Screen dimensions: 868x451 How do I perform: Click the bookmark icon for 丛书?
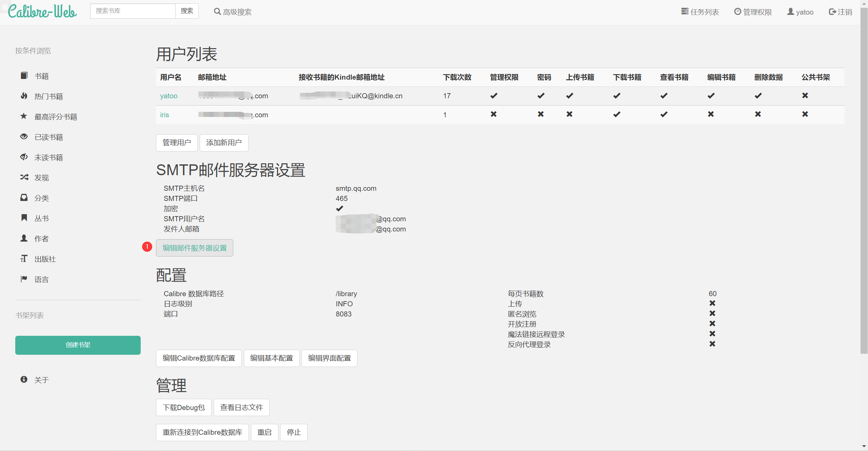pyautogui.click(x=24, y=218)
